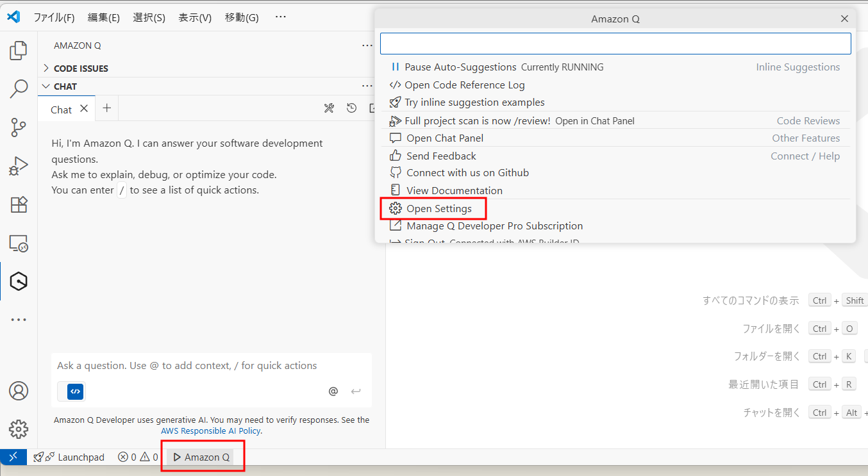Toggle the agentic coding switch
The width and height of the screenshot is (868, 476).
coord(72,391)
